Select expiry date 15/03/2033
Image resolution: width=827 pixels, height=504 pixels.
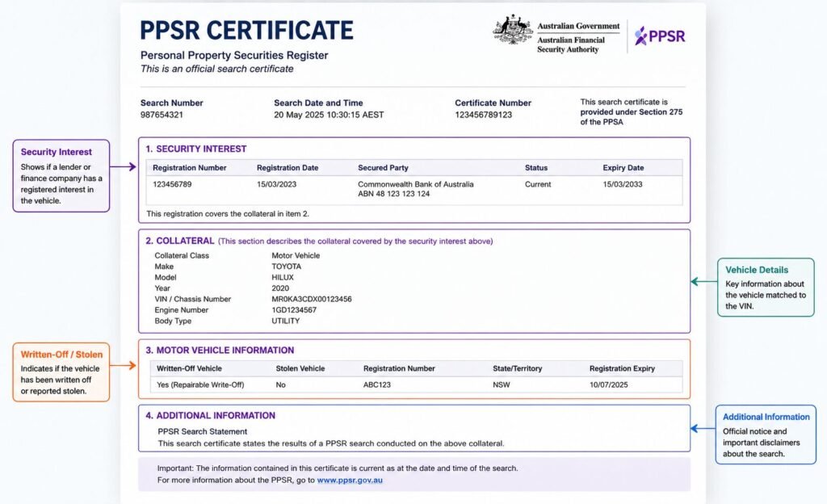[623, 184]
